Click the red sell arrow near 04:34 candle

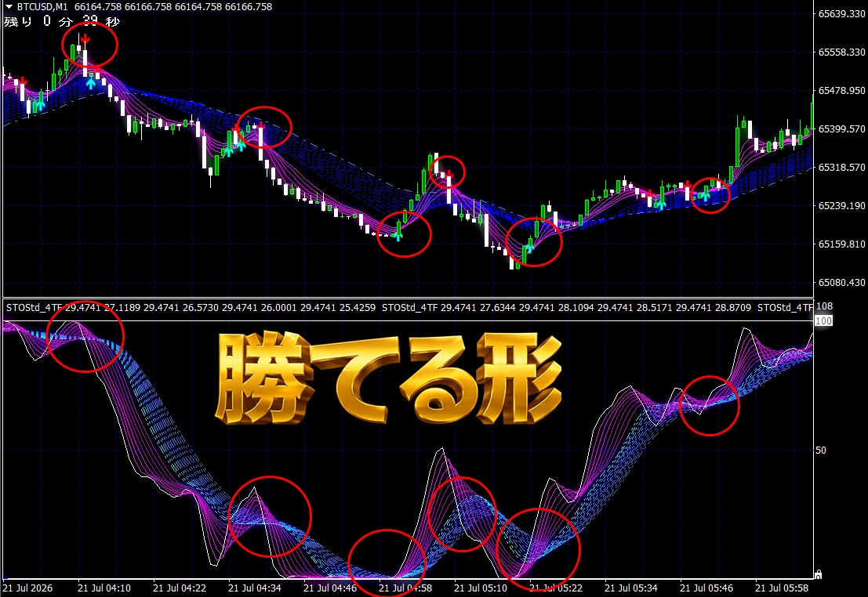pyautogui.click(x=261, y=126)
